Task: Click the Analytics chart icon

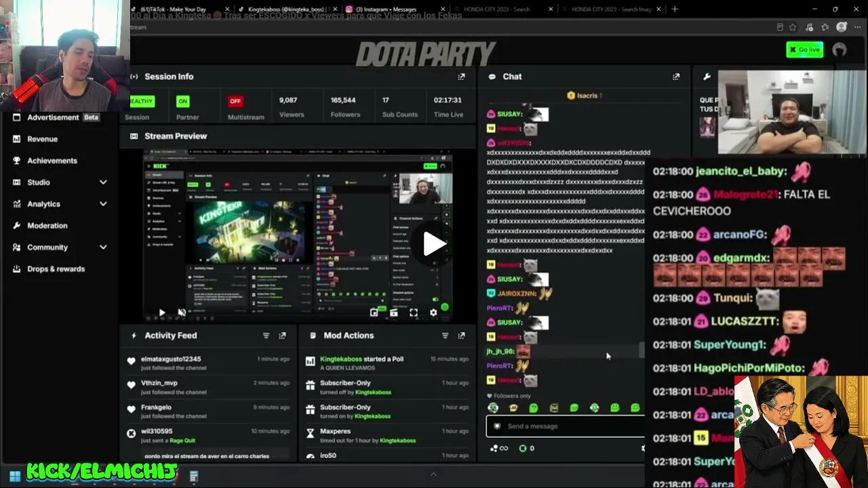Action: pyautogui.click(x=16, y=204)
